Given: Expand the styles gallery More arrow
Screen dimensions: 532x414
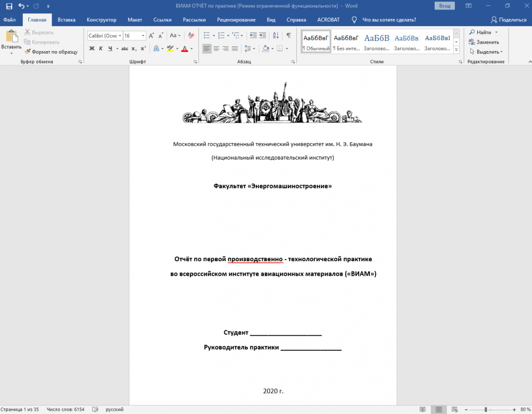Looking at the screenshot, I should point(456,49).
